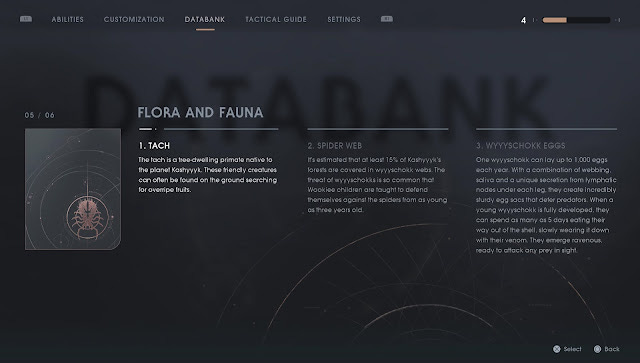Click the Back prompt label

tap(612, 349)
